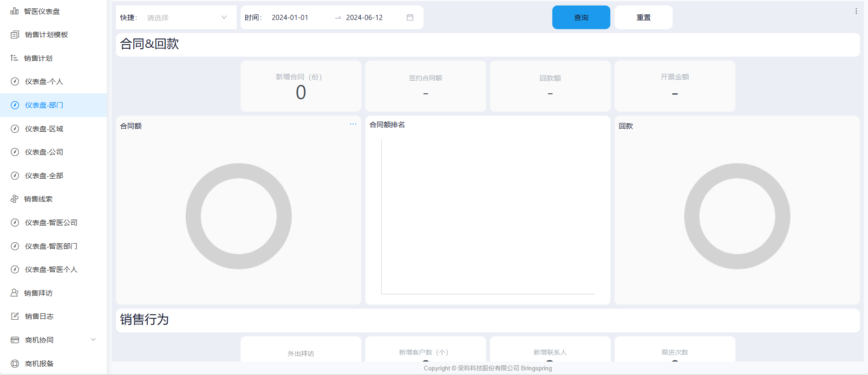Open the 快捷 dropdown selector
Viewport: 868px width, 375px height.
coord(186,18)
